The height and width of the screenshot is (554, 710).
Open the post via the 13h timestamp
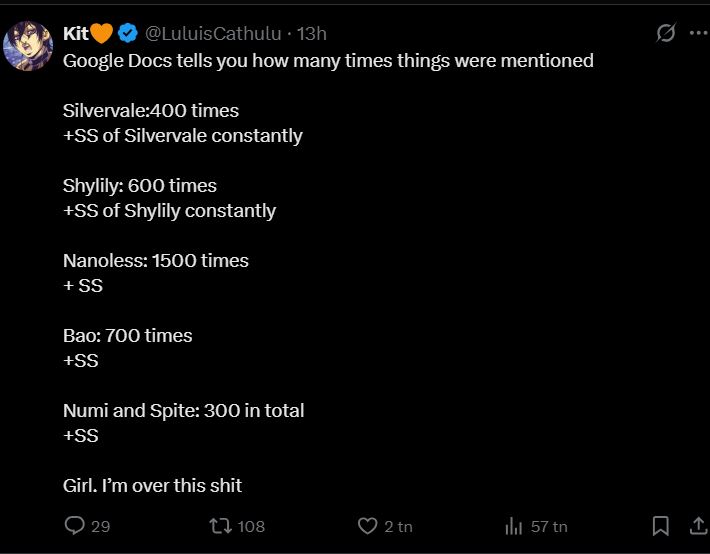312,33
